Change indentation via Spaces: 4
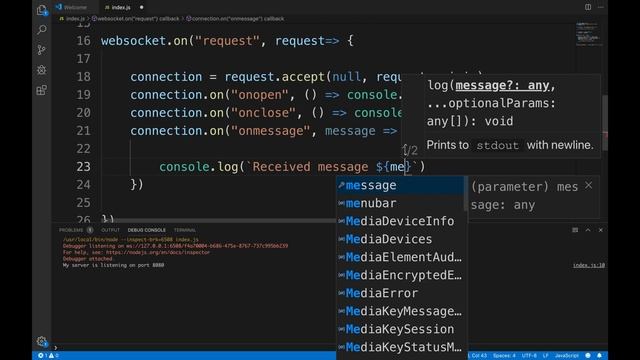Image resolution: width=640 pixels, height=360 pixels. point(504,356)
